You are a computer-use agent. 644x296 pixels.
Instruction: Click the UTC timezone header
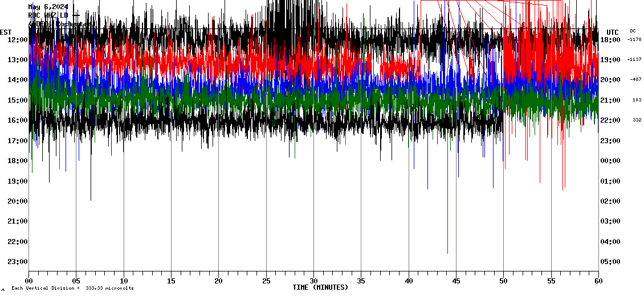613,33
